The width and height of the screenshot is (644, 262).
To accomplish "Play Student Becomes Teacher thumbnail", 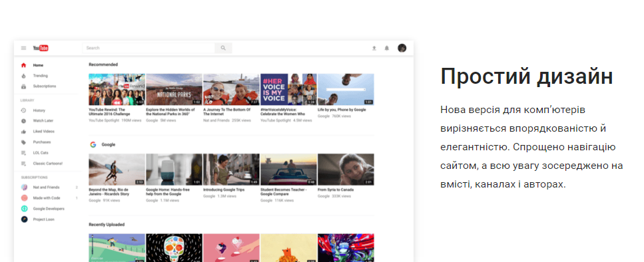I will [x=288, y=170].
